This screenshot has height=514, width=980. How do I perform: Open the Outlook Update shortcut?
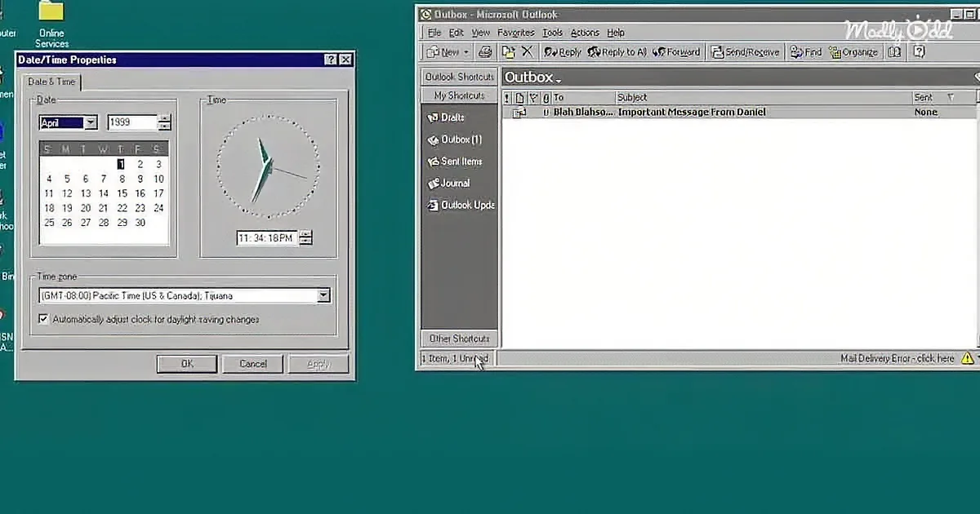pos(461,206)
